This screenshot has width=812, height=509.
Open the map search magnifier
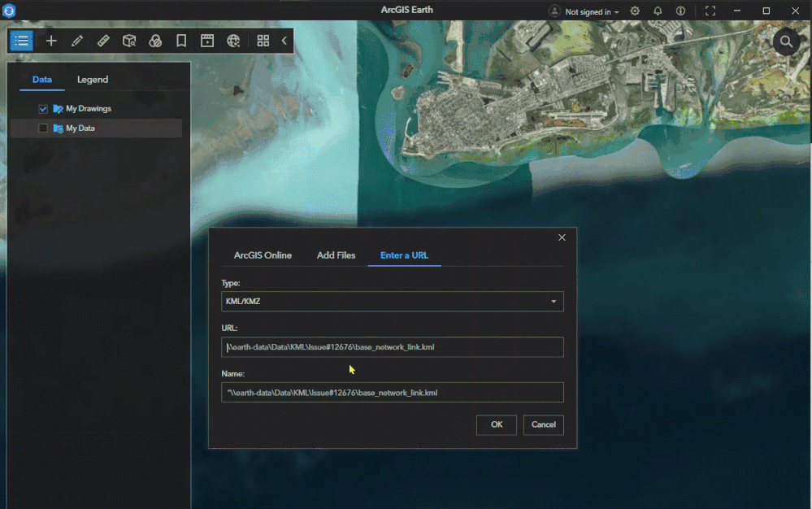(786, 42)
